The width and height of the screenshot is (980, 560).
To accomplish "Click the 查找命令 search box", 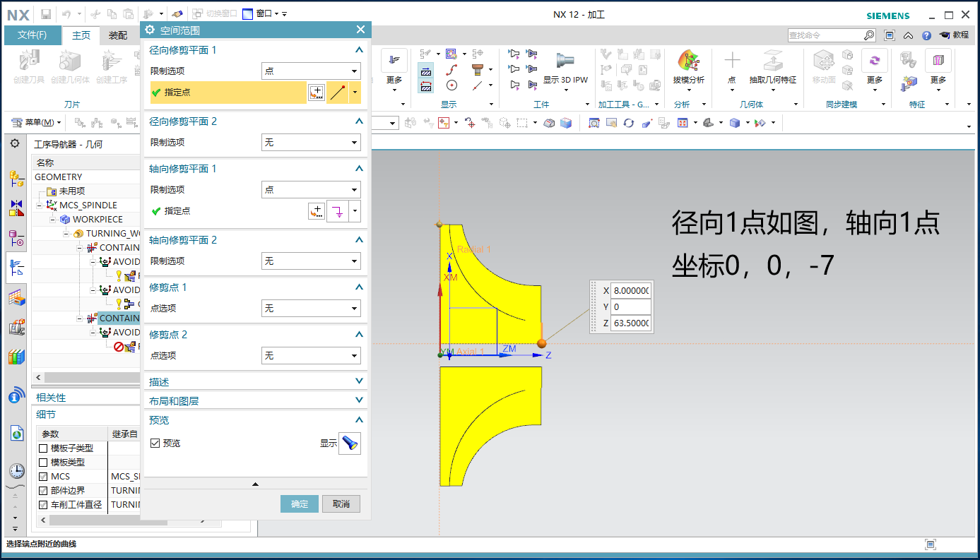I will point(832,35).
